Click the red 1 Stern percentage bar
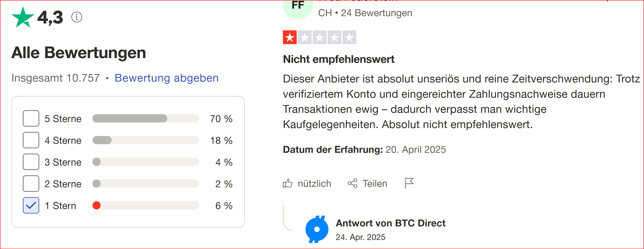Image resolution: width=644 pixels, height=249 pixels. tap(145, 205)
